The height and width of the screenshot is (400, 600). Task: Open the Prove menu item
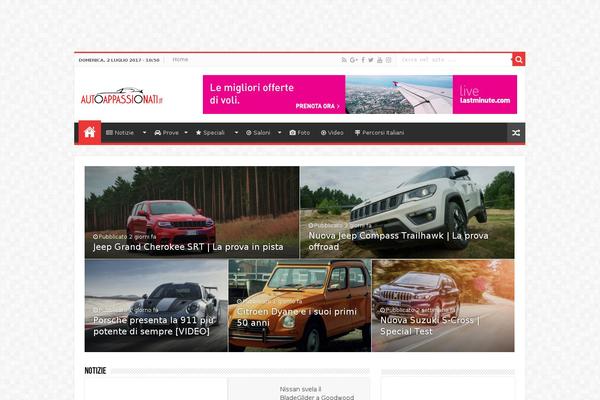[x=166, y=133]
